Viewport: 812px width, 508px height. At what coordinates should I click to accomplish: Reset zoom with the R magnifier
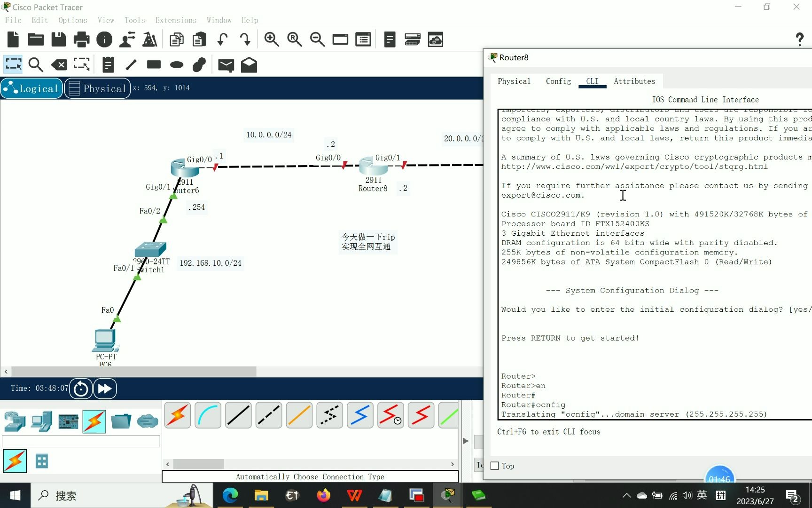click(x=295, y=40)
